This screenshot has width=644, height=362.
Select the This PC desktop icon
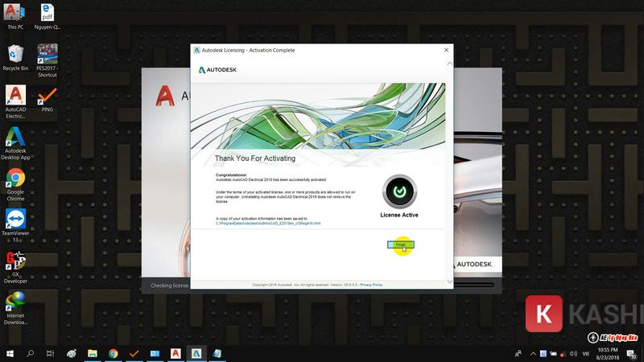pos(15,13)
